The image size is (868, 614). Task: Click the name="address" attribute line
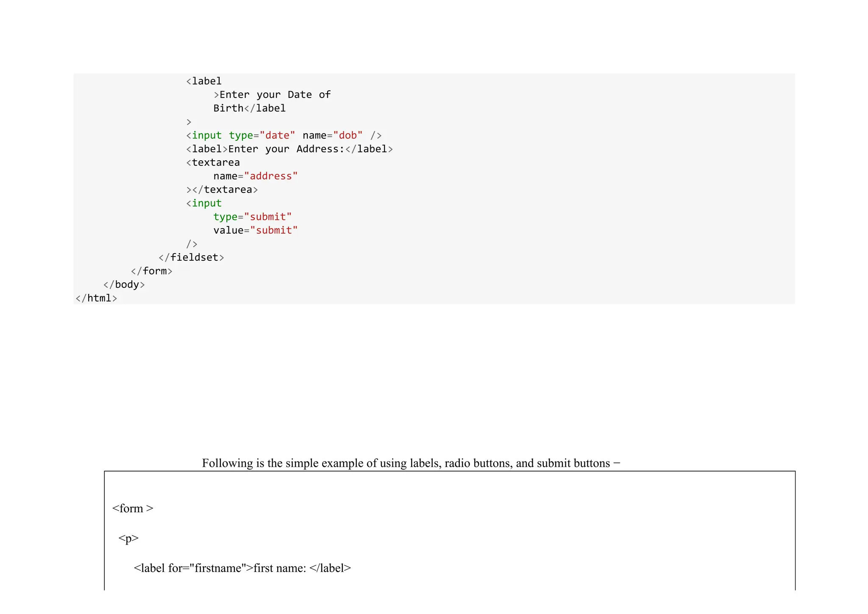[x=256, y=176]
